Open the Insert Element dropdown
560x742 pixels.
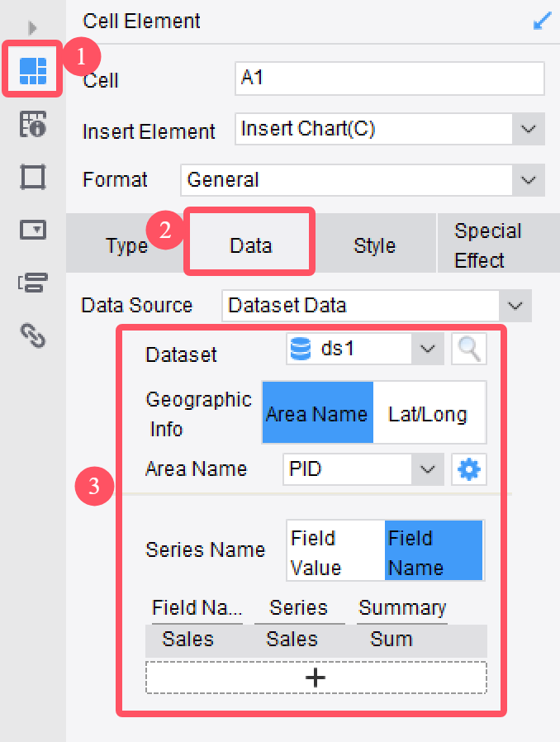click(x=390, y=129)
